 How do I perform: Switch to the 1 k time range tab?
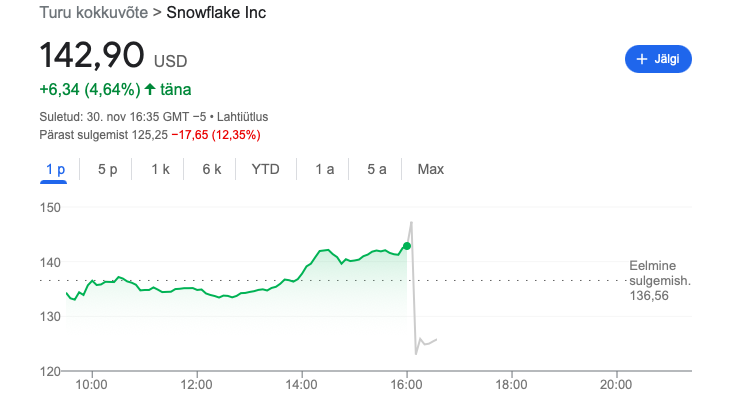tap(160, 169)
